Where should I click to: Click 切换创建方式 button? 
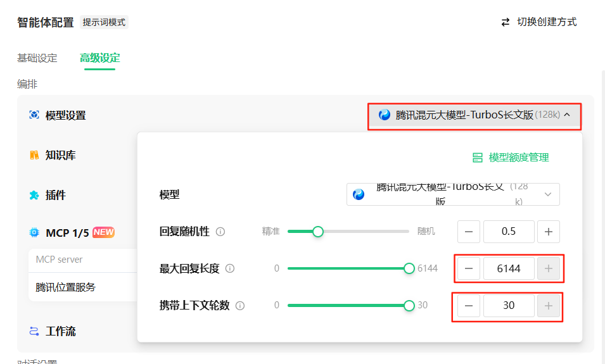point(538,22)
